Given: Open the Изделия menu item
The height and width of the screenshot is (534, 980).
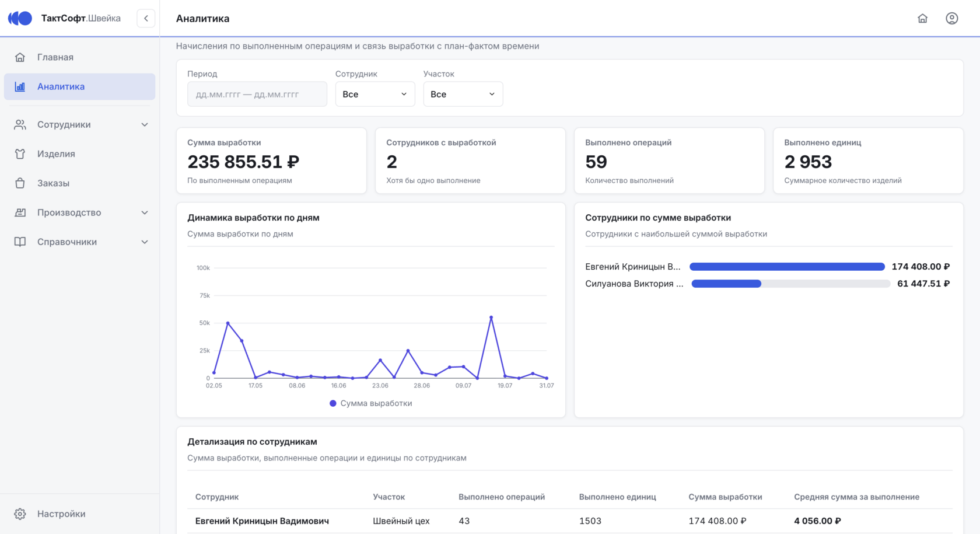Looking at the screenshot, I should tap(80, 154).
